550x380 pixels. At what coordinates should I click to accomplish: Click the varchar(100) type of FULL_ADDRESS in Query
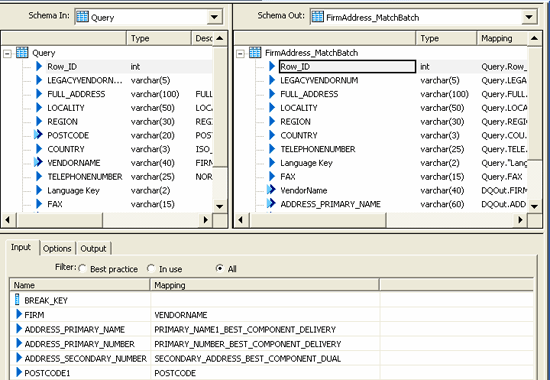[155, 94]
